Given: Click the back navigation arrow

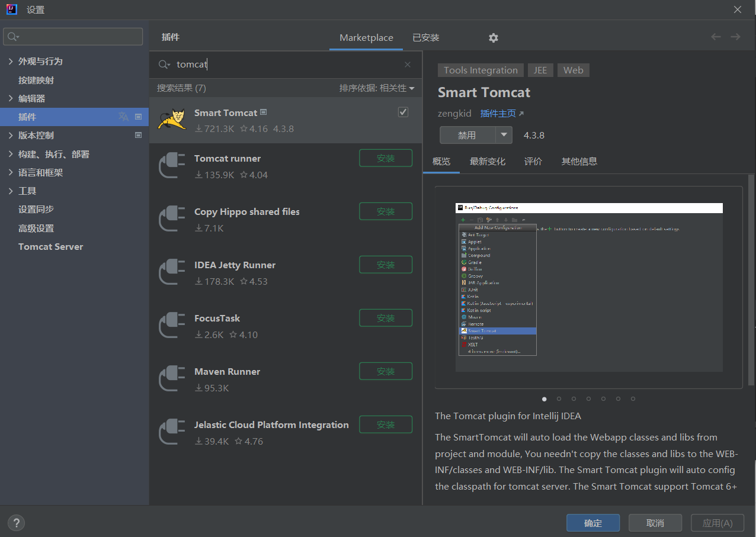Looking at the screenshot, I should click(x=716, y=37).
